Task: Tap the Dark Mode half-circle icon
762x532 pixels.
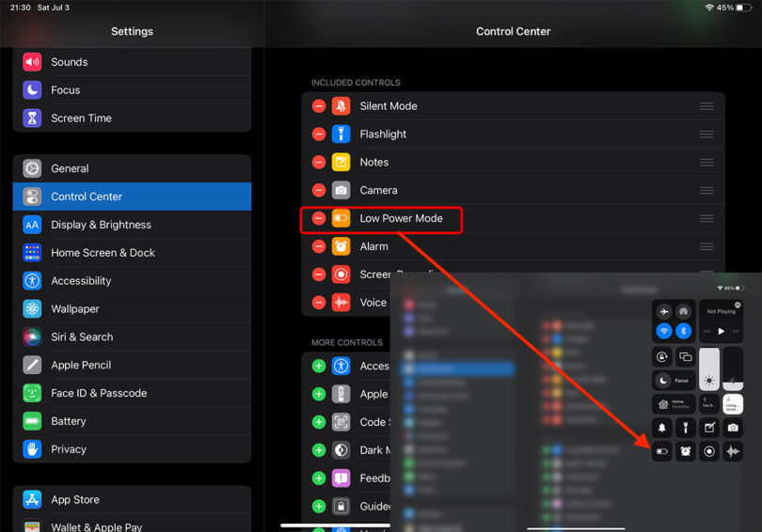Action: coord(341,450)
